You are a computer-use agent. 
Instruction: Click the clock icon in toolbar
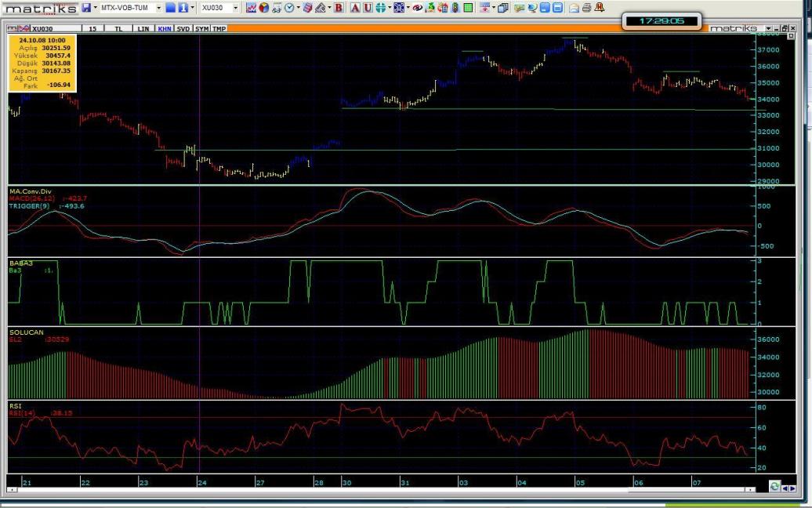click(288, 8)
